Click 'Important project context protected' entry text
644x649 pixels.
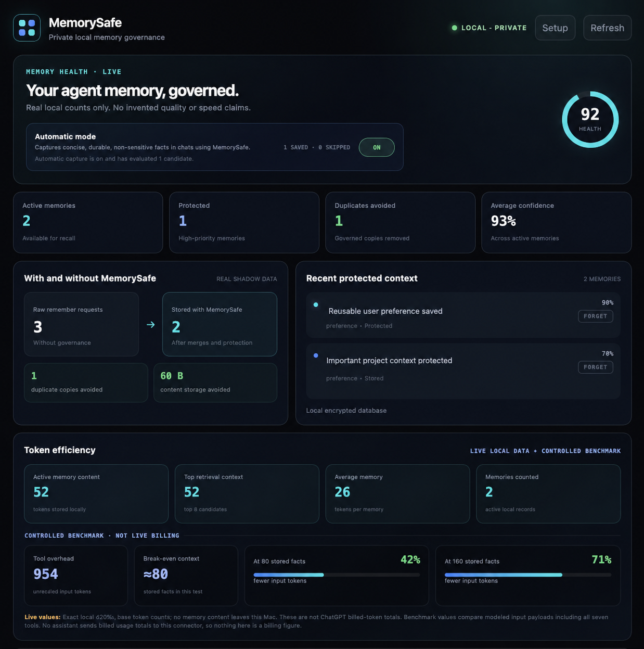(x=389, y=360)
